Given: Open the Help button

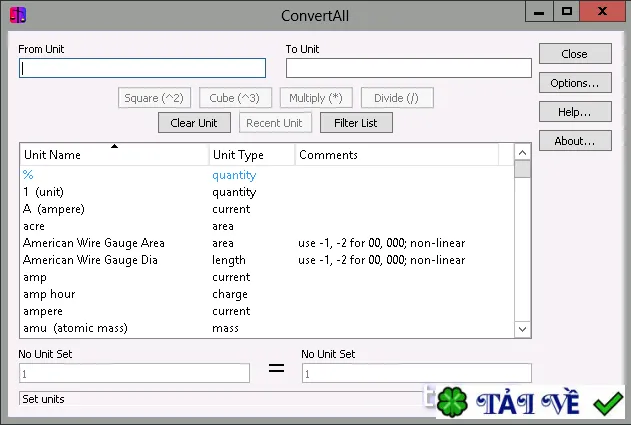Looking at the screenshot, I should (575, 111).
